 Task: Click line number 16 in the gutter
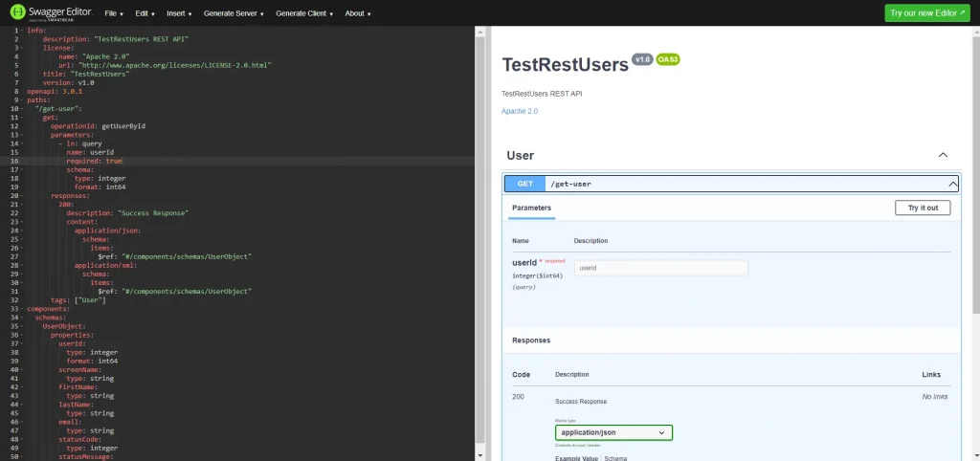pyautogui.click(x=15, y=162)
